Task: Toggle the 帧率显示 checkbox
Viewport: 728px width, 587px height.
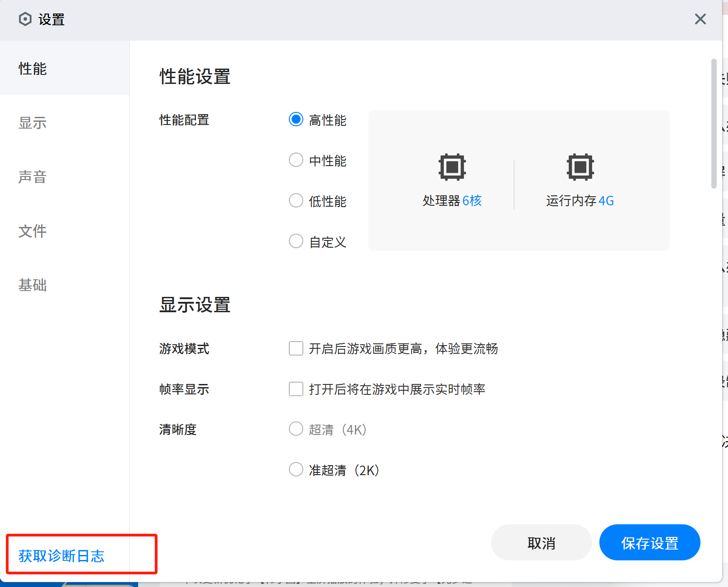Action: click(x=296, y=389)
